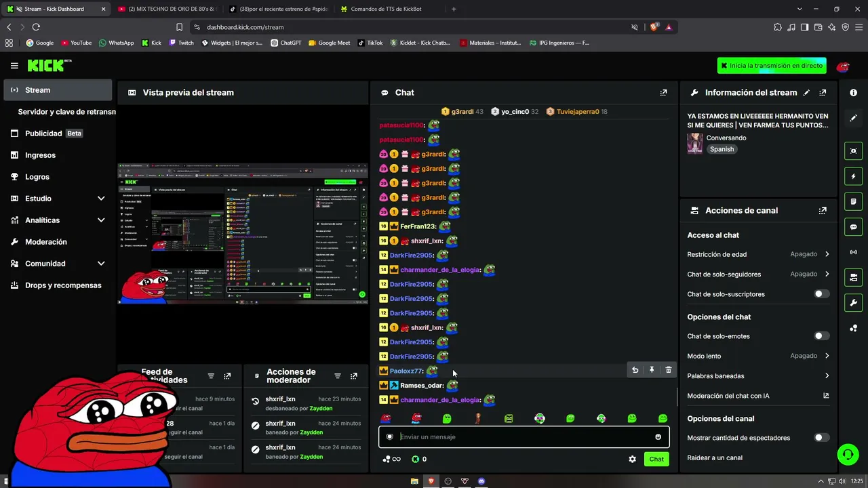Pop out the Acciones de canal panel
This screenshot has width=868, height=488.
pos(823,210)
